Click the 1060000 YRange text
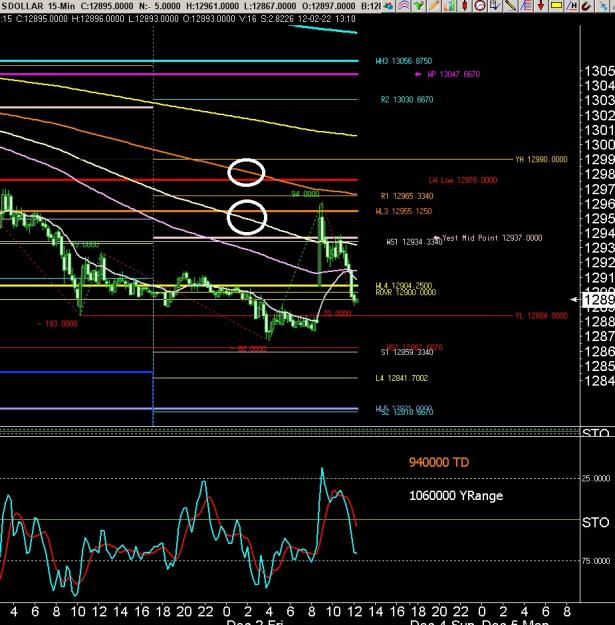 456,496
